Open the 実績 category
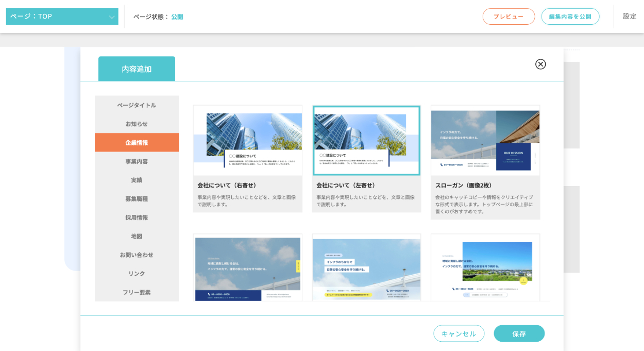Viewport: 644px width, 351px height. point(137,180)
